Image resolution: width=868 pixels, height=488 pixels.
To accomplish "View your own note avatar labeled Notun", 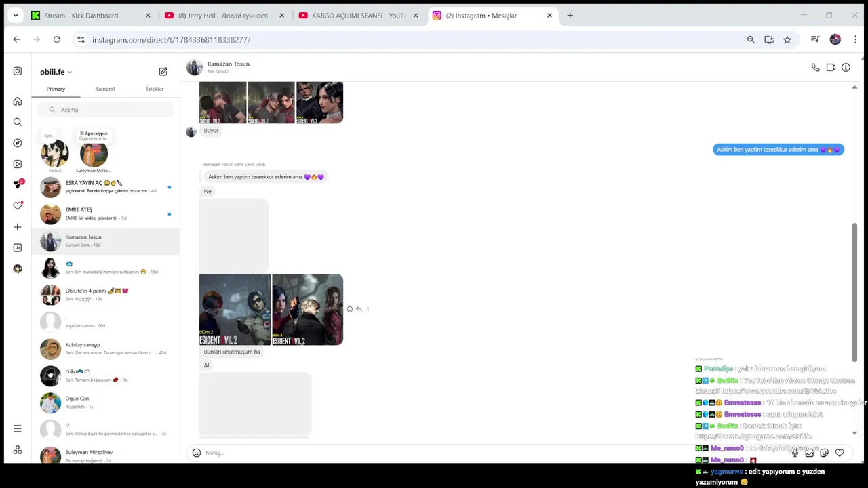I will [54, 153].
